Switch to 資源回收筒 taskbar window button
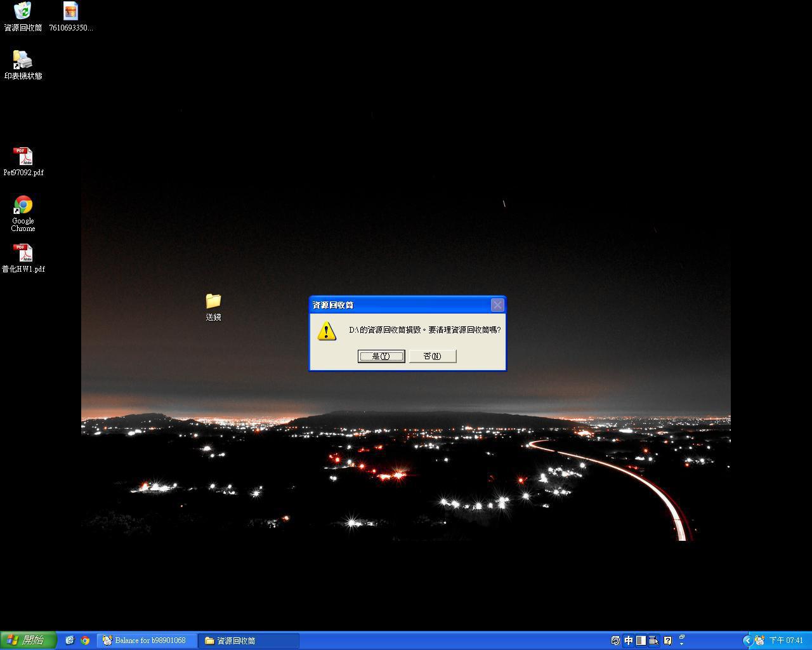The width and height of the screenshot is (812, 650). coord(249,640)
